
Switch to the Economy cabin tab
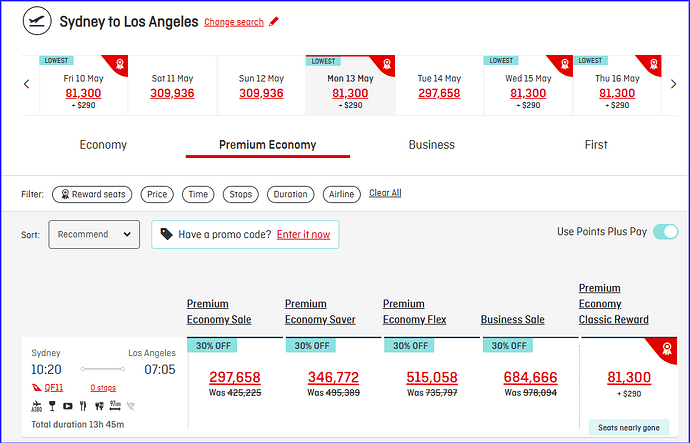pos(103,145)
